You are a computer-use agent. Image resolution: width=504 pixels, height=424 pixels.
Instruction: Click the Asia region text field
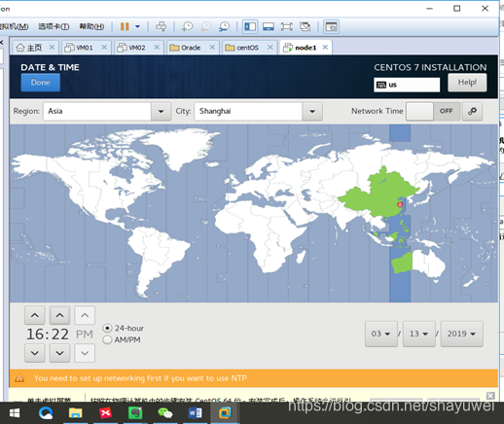pyautogui.click(x=97, y=111)
